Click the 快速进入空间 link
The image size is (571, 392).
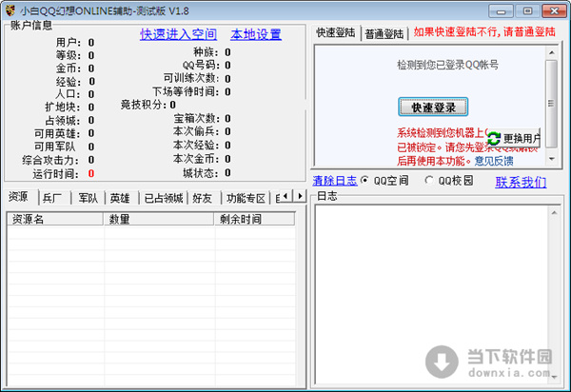click(x=179, y=34)
